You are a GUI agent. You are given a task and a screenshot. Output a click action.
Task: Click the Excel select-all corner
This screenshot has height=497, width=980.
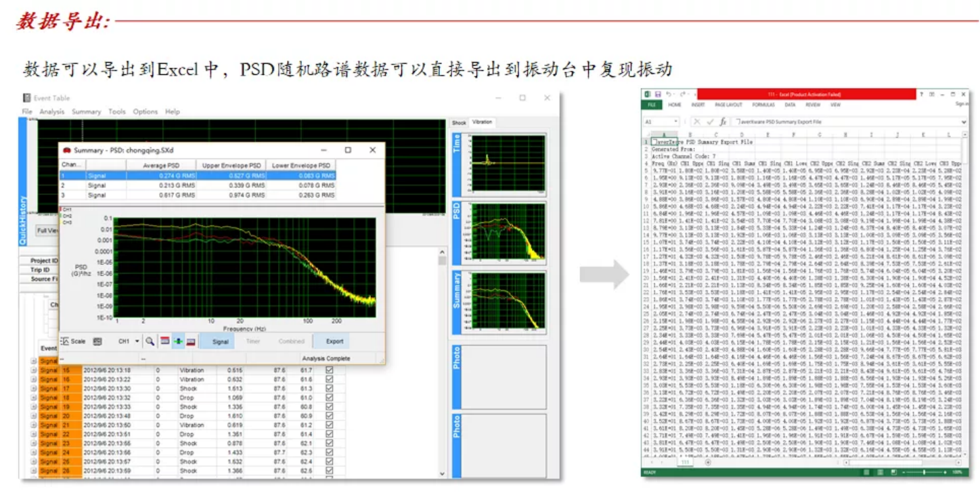point(647,135)
